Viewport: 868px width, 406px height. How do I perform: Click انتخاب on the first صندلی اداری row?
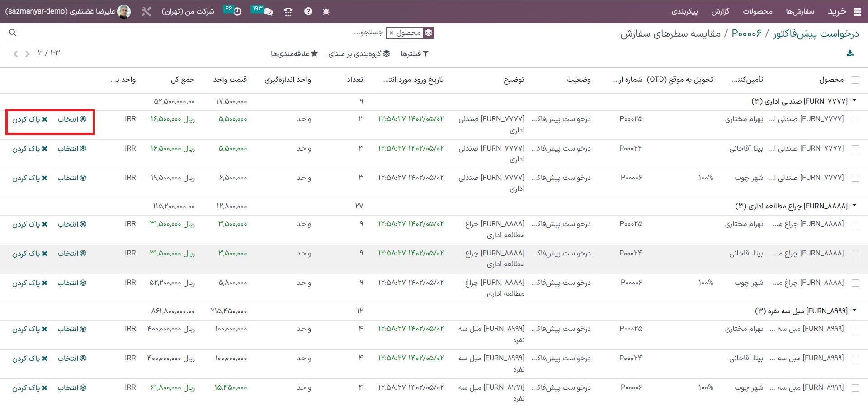pyautogui.click(x=71, y=119)
